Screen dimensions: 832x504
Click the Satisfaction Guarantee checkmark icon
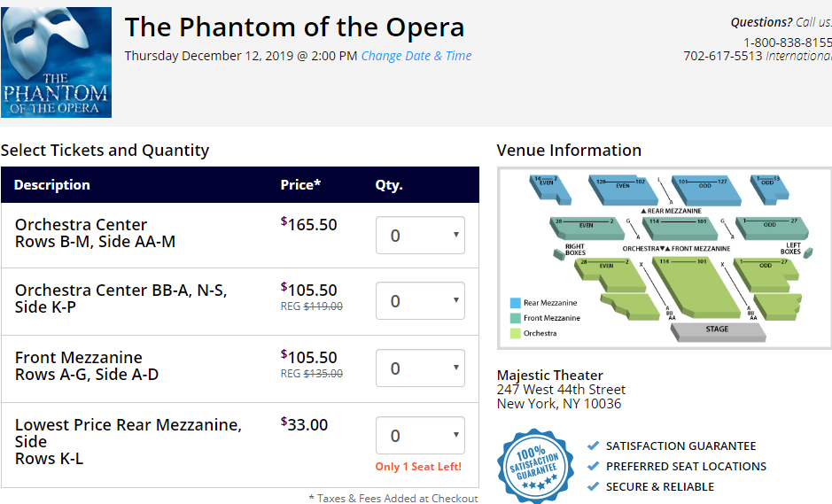594,446
